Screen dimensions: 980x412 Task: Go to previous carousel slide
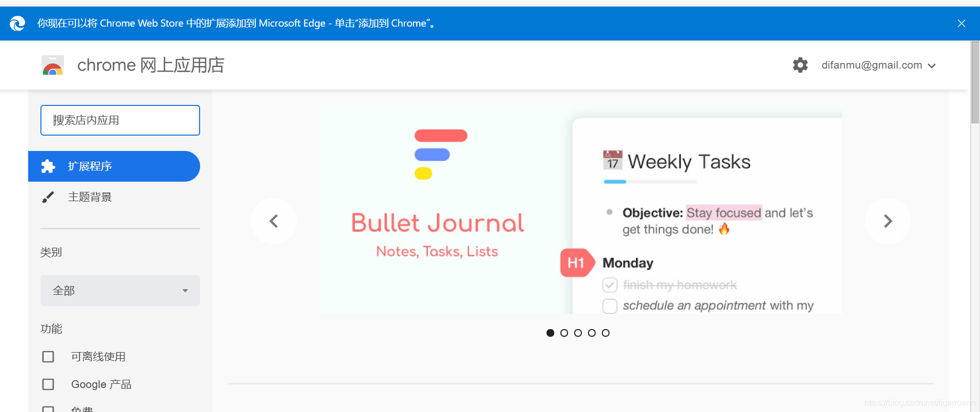point(274,221)
